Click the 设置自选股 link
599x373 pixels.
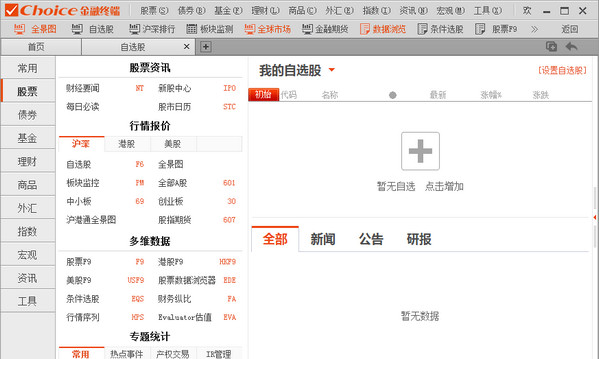[x=562, y=70]
